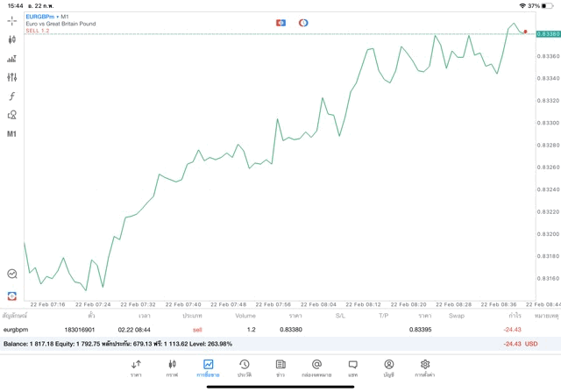Open the mailbox (กล่องจดหมาย) tab
The height and width of the screenshot is (392, 561).
coord(316,367)
